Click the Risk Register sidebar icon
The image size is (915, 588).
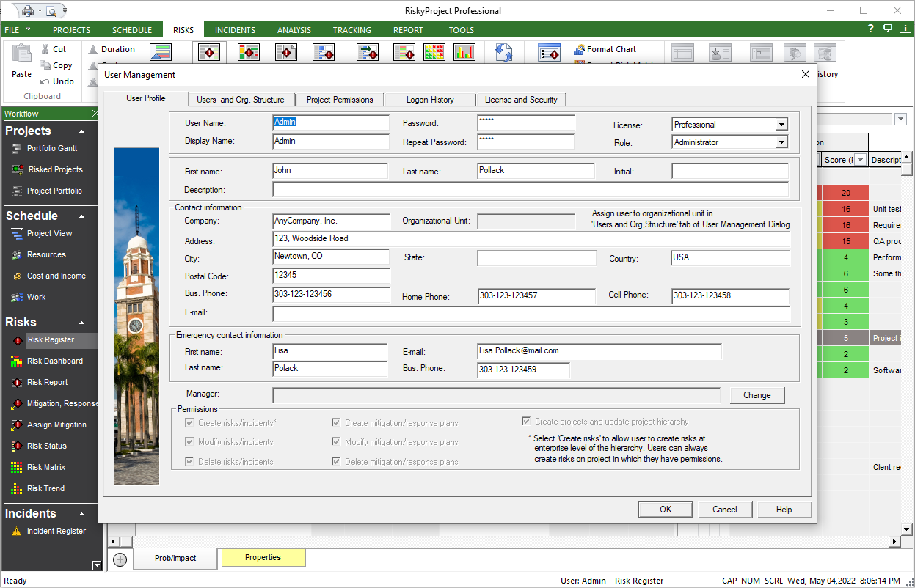click(18, 340)
